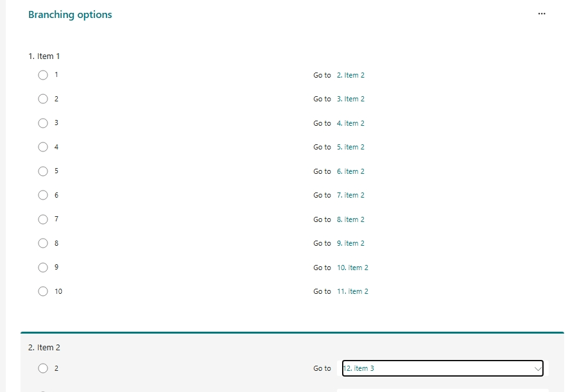Viewport: 568px width, 392px height.
Task: Select radio button for option 3
Action: pos(43,123)
